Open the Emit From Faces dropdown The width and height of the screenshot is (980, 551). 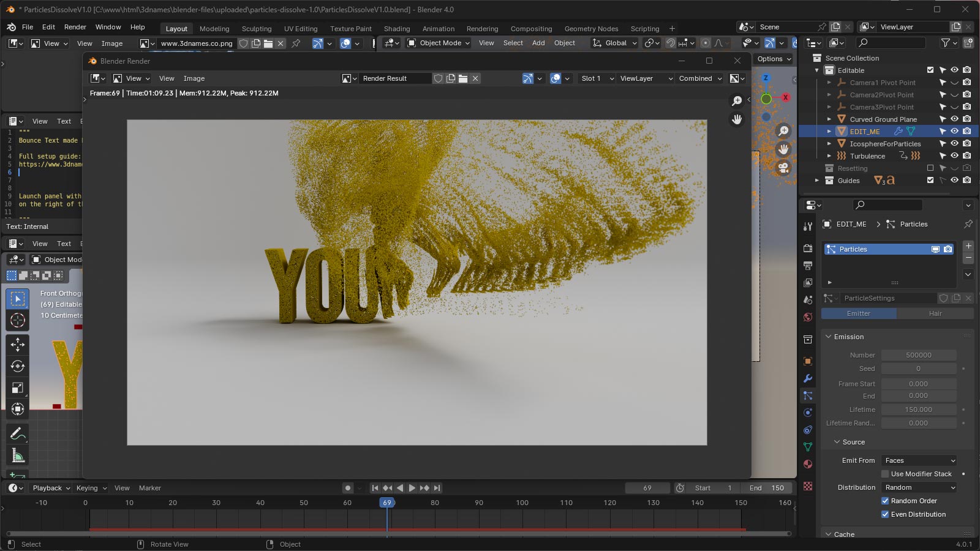point(919,460)
